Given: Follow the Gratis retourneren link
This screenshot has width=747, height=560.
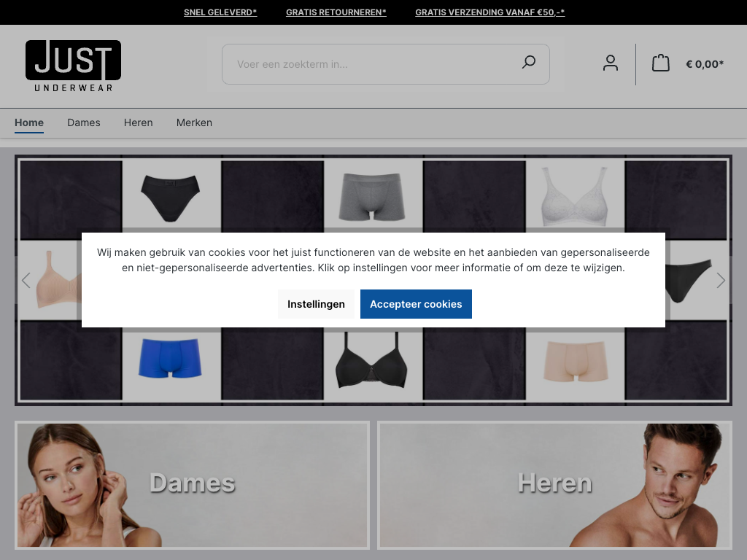Looking at the screenshot, I should click(336, 12).
